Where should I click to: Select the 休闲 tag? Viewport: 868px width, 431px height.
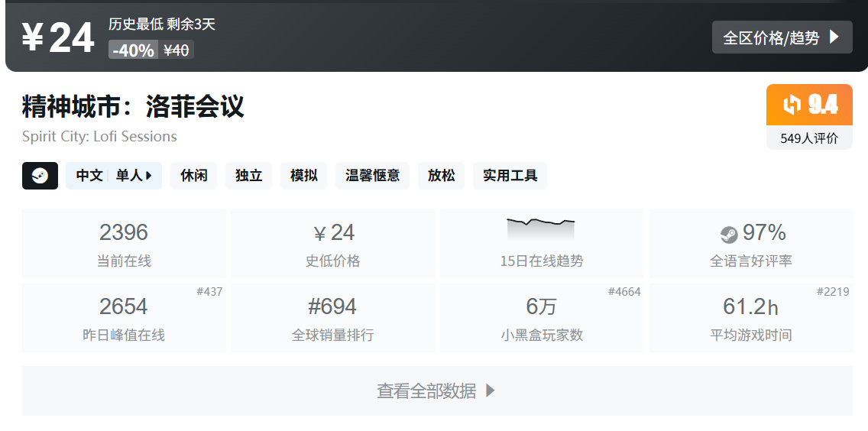point(194,176)
